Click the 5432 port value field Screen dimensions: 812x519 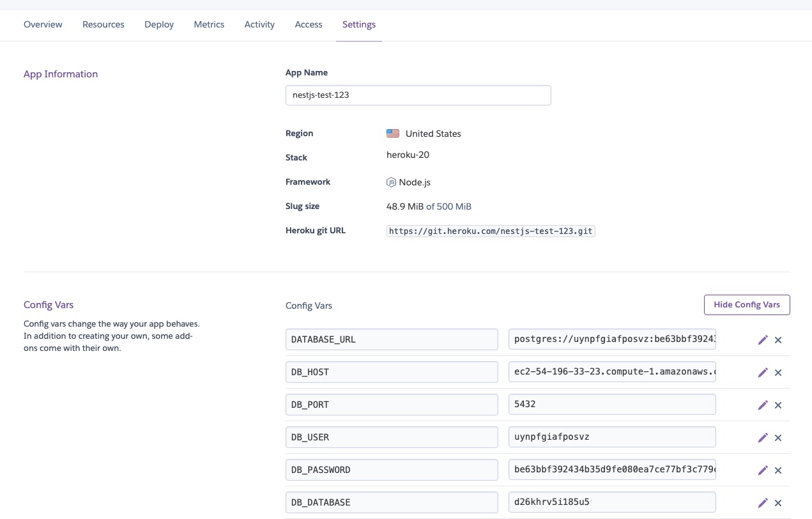click(x=612, y=405)
